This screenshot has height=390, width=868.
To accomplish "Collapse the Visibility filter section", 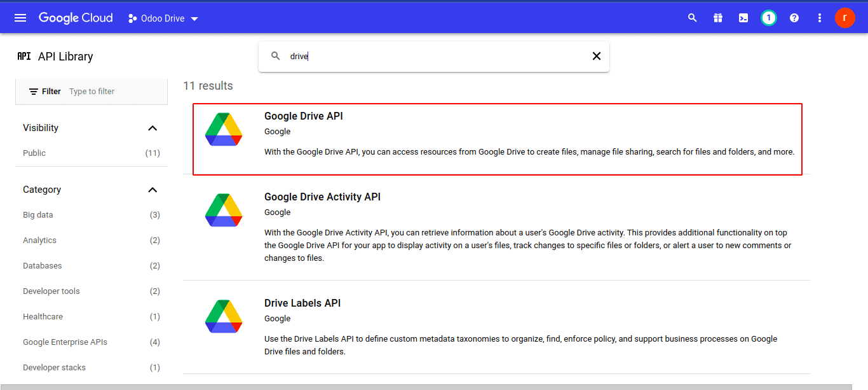I will point(153,127).
